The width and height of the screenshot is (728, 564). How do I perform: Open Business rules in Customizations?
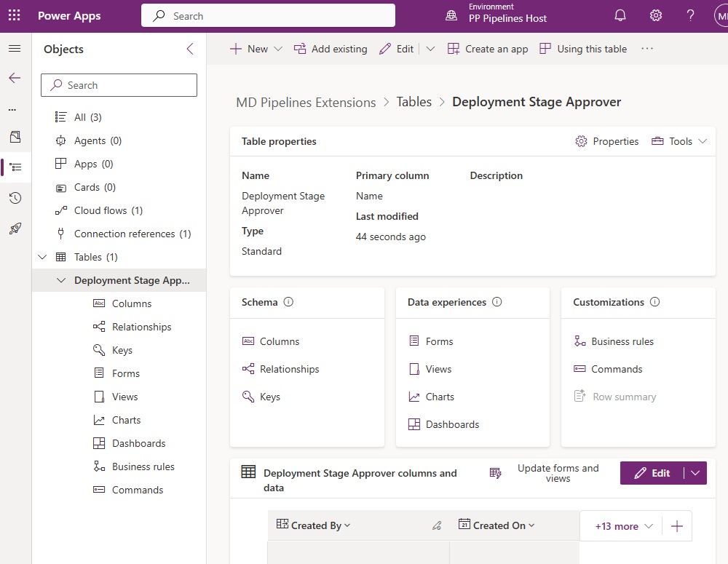pyautogui.click(x=613, y=341)
